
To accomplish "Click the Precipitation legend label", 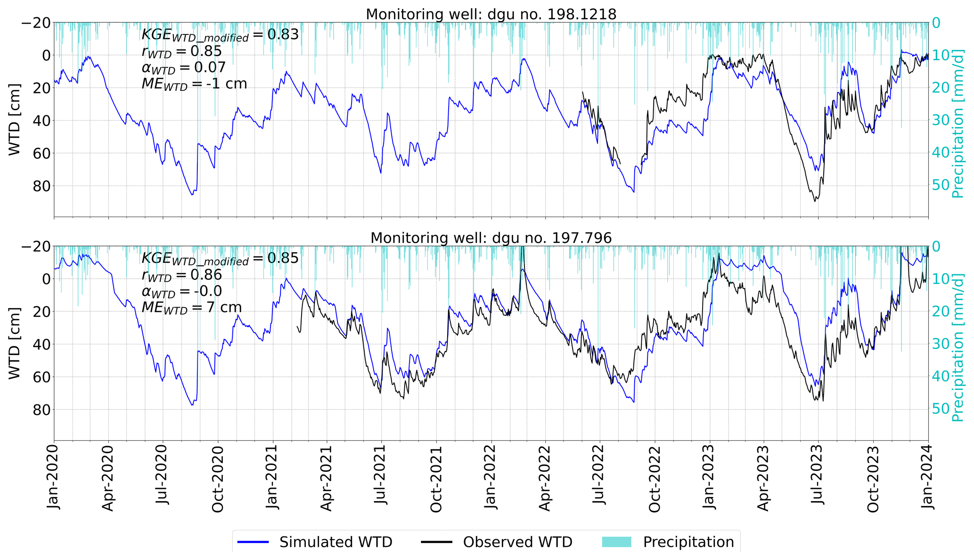I will point(688,542).
